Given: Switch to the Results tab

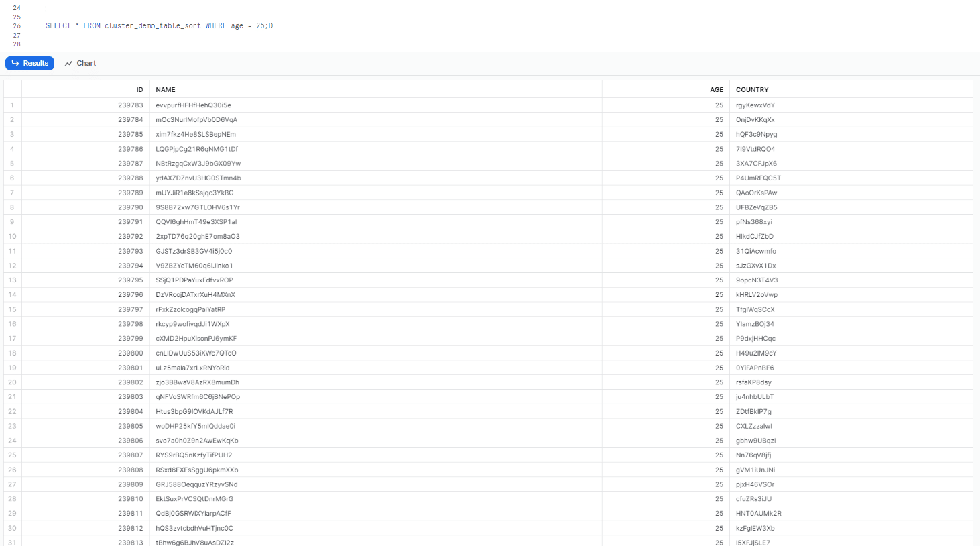Looking at the screenshot, I should click(30, 63).
